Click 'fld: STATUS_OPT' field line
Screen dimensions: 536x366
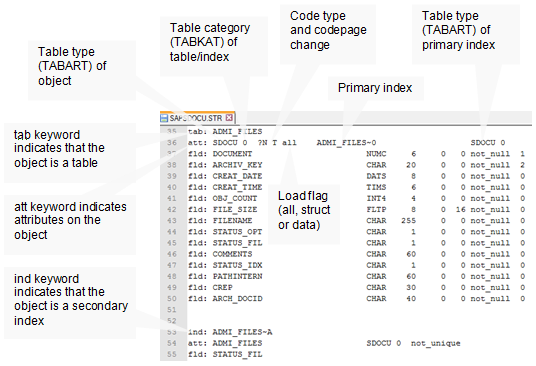click(225, 232)
